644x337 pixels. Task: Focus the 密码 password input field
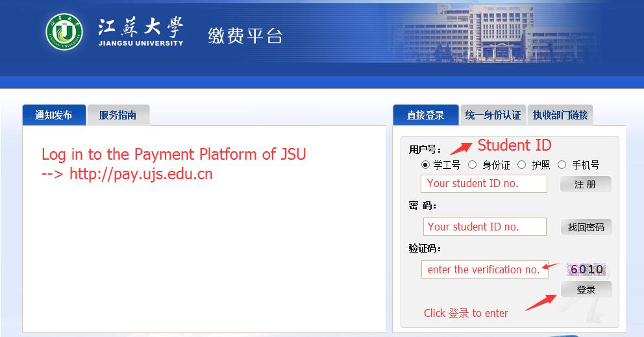(485, 227)
